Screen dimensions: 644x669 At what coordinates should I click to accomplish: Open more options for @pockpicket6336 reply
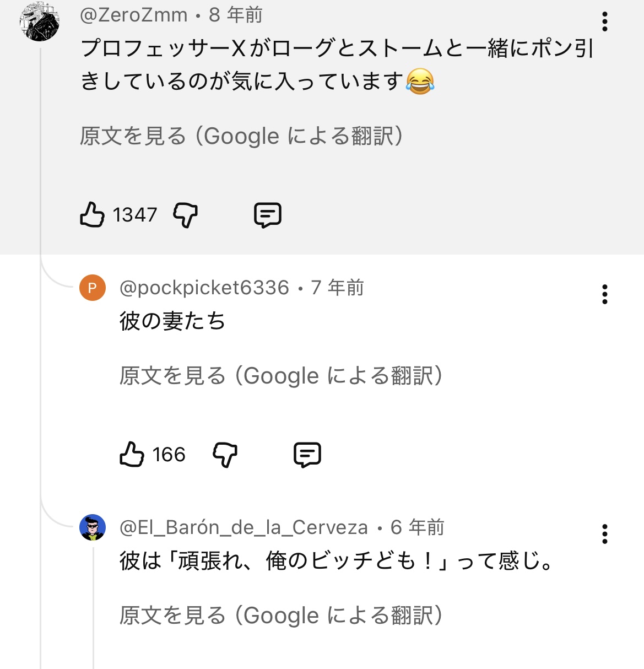pos(604,294)
